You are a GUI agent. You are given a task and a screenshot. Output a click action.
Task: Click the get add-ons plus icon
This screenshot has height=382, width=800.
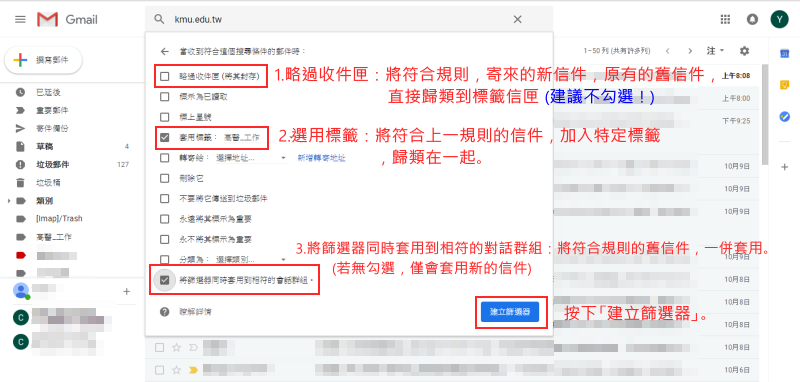[x=785, y=167]
